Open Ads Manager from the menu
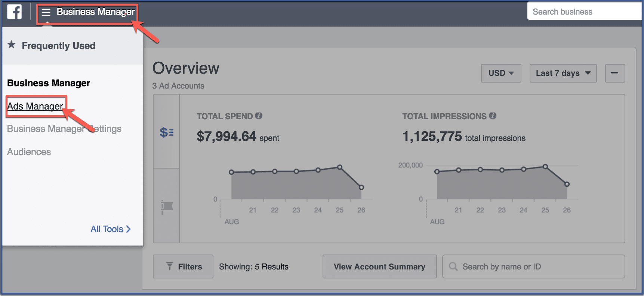 pyautogui.click(x=35, y=106)
